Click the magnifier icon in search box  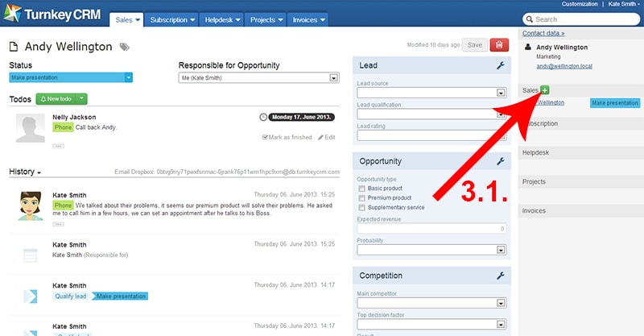pyautogui.click(x=530, y=19)
